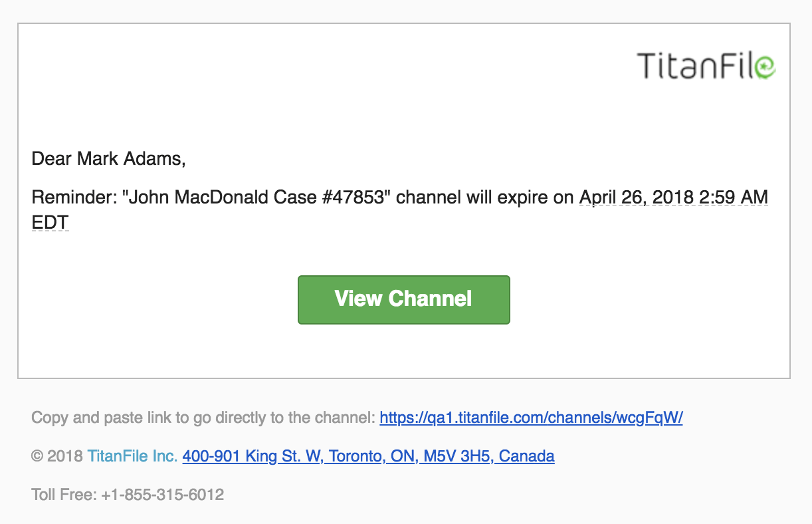Viewport: 812px width, 524px height.
Task: Open the 400-901 King St. W address link
Action: click(x=368, y=456)
